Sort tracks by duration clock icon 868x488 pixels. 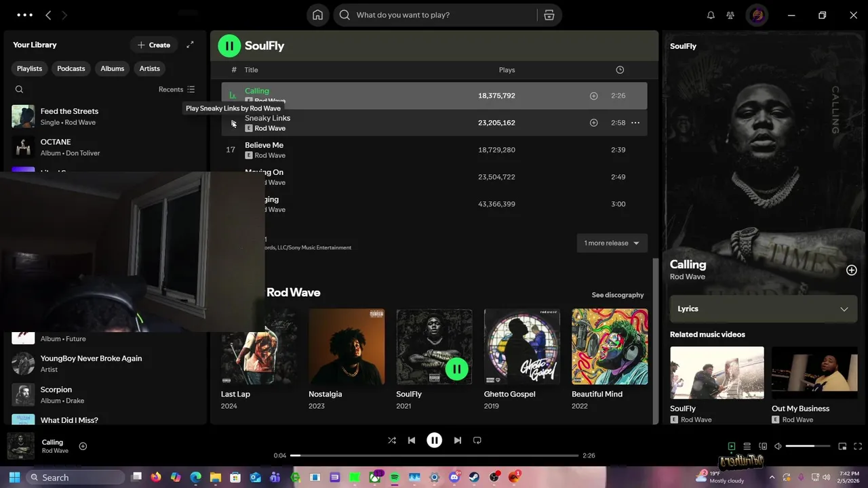click(x=620, y=70)
